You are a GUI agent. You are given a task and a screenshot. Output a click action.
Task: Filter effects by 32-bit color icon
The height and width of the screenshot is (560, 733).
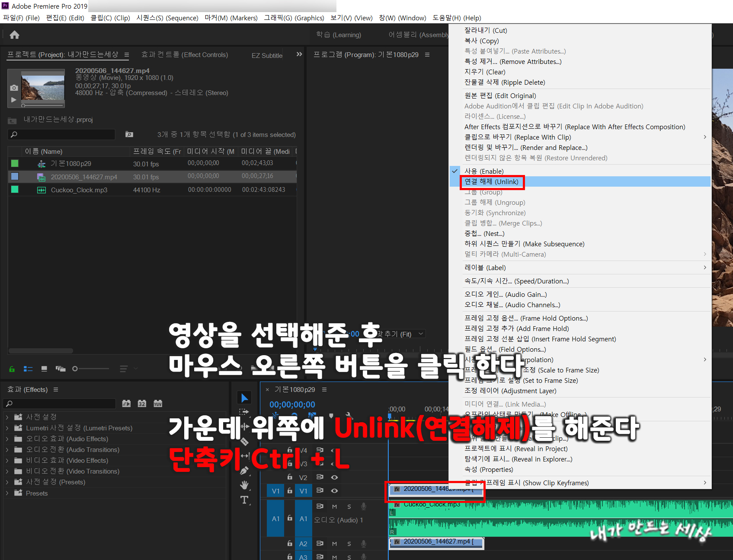coord(142,404)
